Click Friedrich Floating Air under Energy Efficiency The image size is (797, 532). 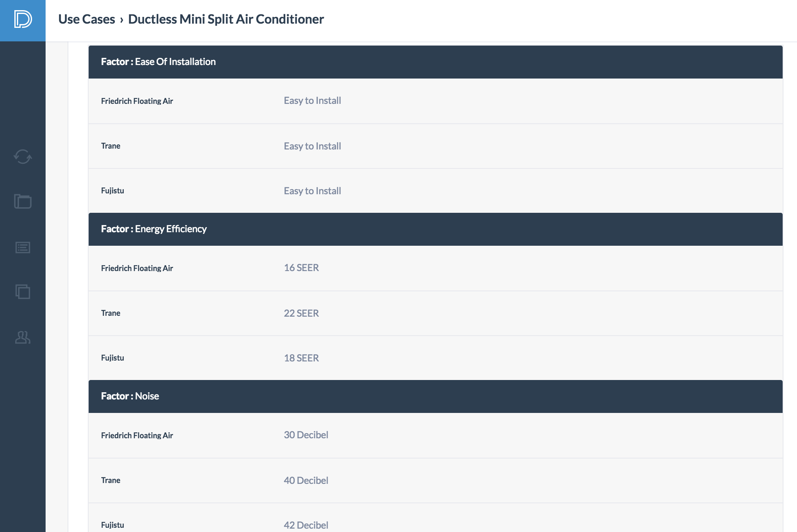click(x=137, y=269)
